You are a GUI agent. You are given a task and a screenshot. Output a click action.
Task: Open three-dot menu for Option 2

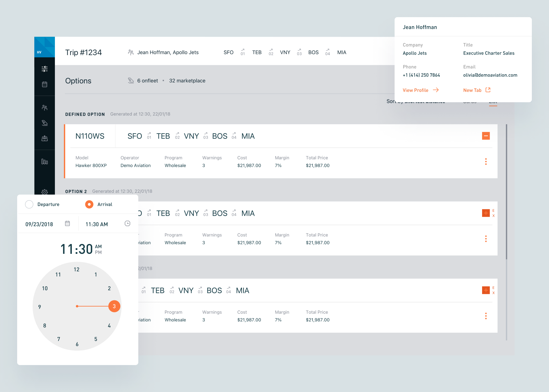point(486,239)
